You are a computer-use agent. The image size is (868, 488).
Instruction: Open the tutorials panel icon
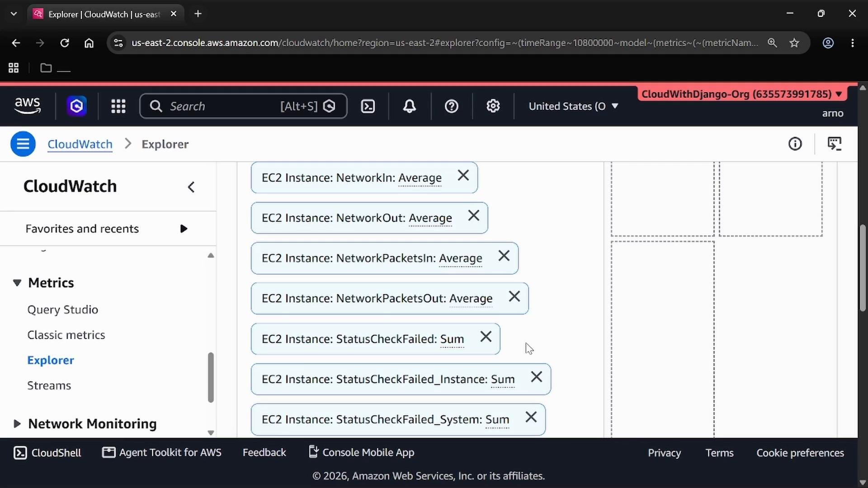point(835,144)
